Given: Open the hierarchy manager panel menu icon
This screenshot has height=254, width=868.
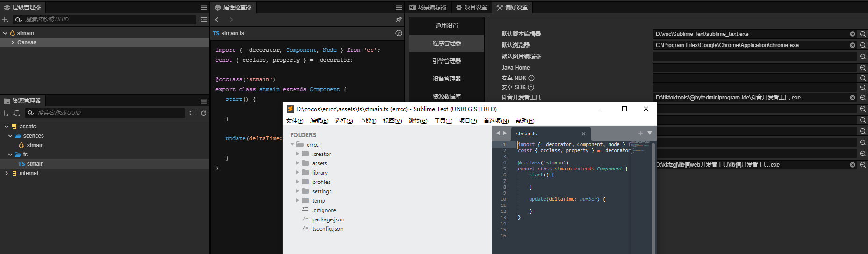Looking at the screenshot, I should coord(204,7).
